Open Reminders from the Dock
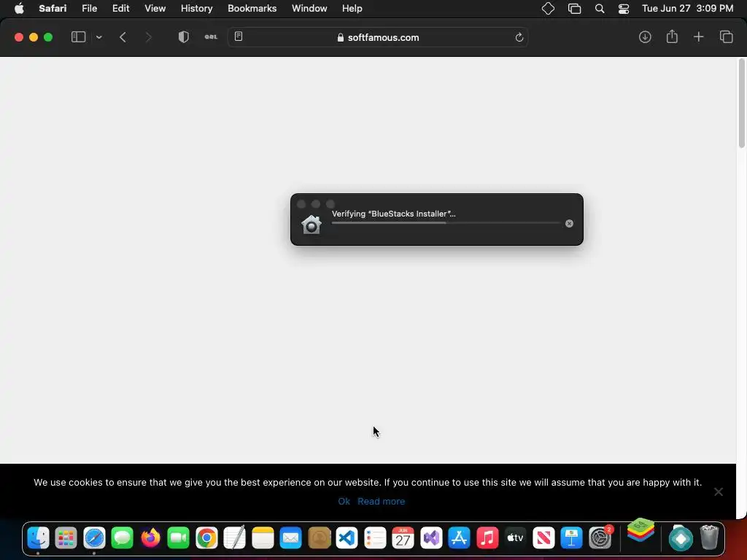Screen dimensions: 747x560 point(375,538)
